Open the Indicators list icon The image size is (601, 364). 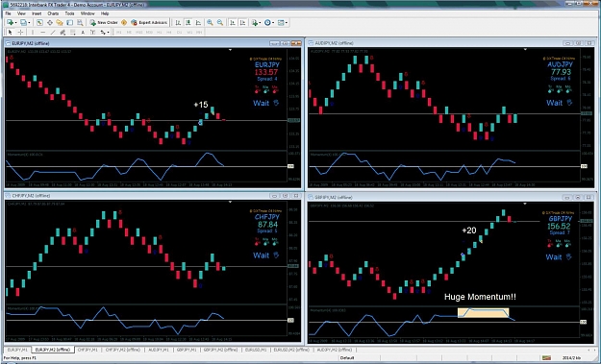254,23
